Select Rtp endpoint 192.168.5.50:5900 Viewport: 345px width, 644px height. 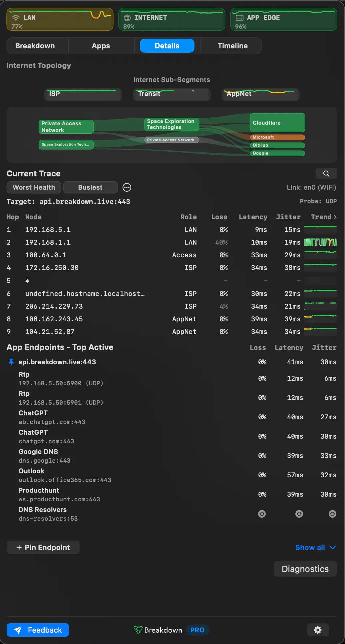click(x=172, y=379)
